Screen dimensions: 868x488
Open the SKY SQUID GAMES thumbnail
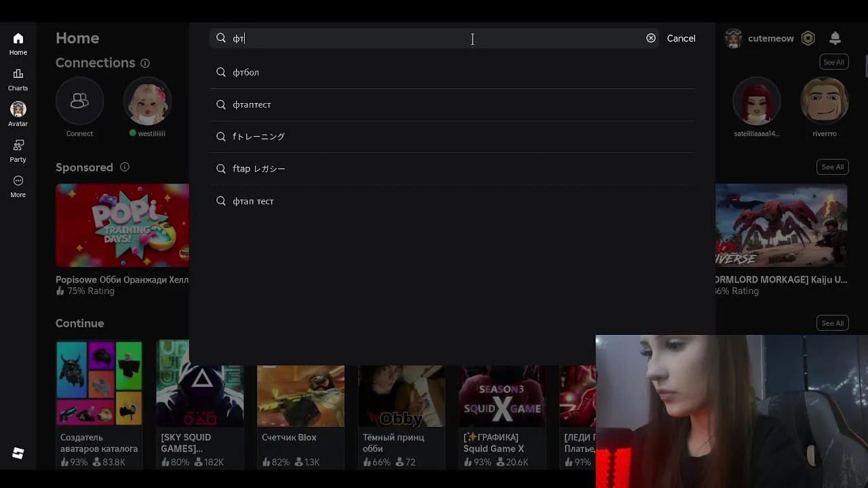[x=199, y=384]
